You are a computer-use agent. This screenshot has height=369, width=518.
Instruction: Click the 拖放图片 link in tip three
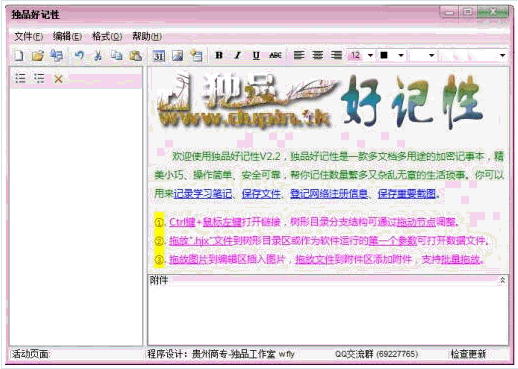point(188,259)
